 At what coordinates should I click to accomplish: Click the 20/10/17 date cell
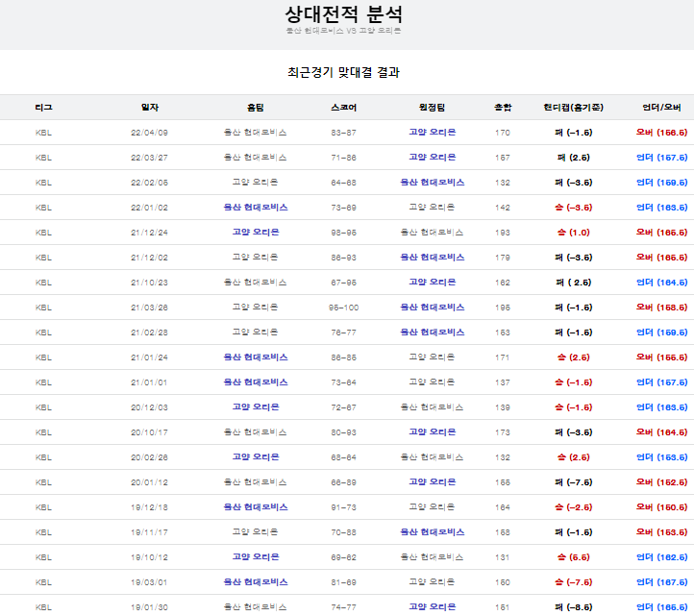(150, 432)
